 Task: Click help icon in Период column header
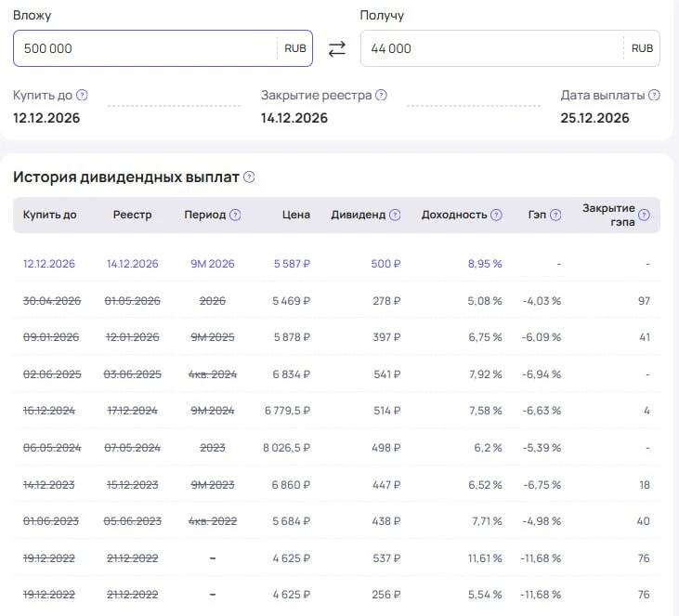click(x=235, y=215)
